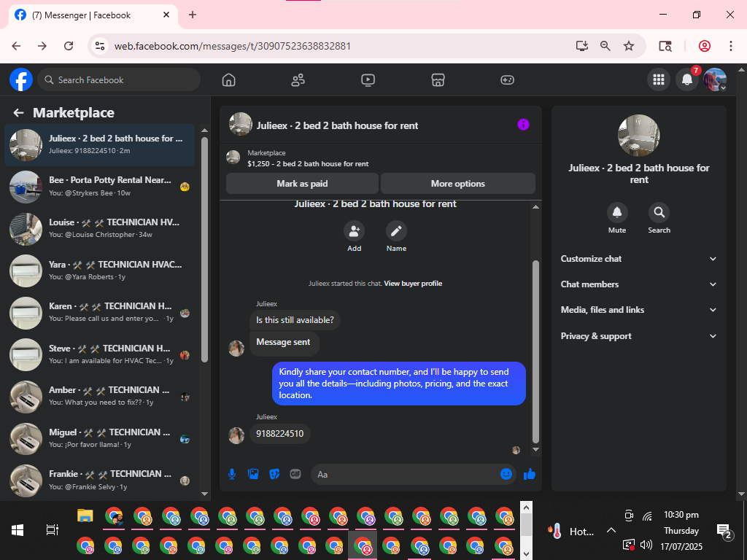Open the taskbar volume control
This screenshot has width=747, height=560.
[646, 545]
